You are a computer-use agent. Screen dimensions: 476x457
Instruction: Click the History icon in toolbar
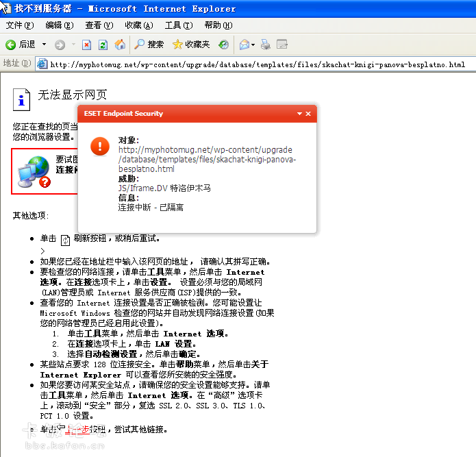(223, 45)
